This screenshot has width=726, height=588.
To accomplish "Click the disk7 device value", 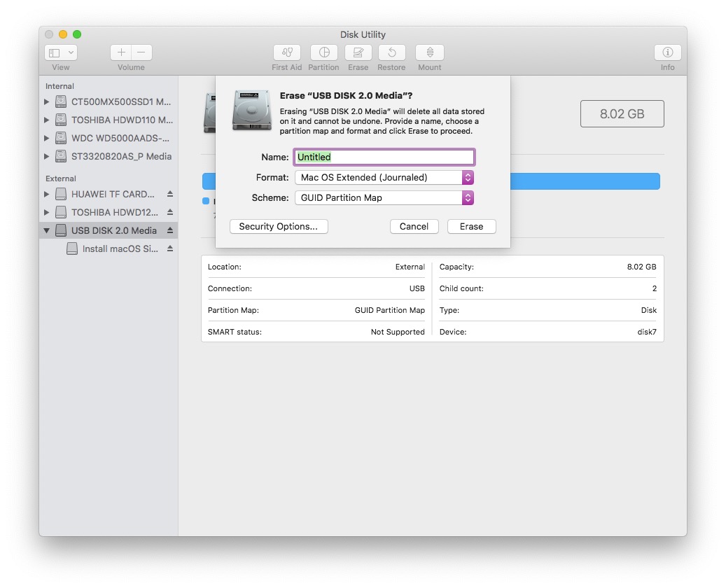I will [647, 332].
